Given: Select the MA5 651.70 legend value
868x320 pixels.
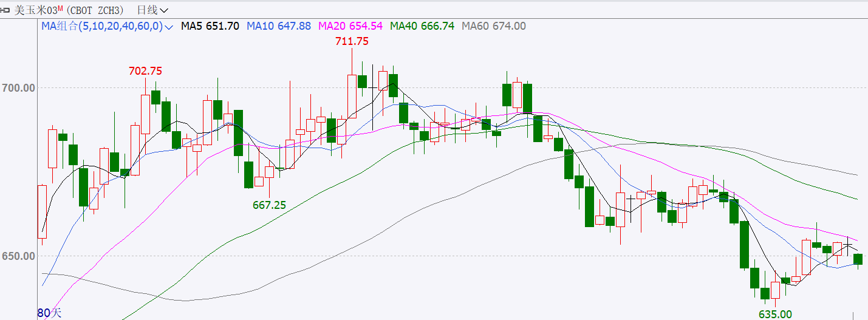Looking at the screenshot, I should click(x=210, y=26).
